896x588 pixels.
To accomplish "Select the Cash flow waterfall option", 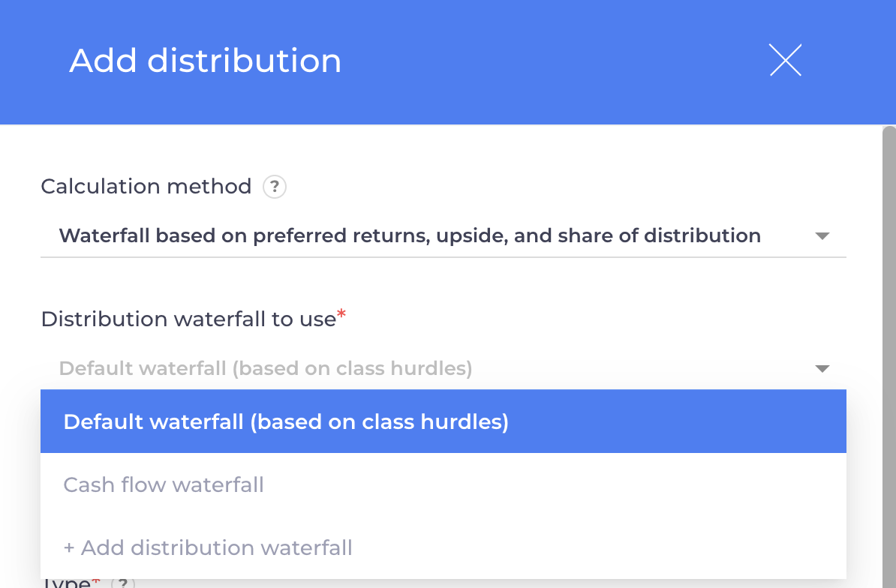I will tap(164, 484).
